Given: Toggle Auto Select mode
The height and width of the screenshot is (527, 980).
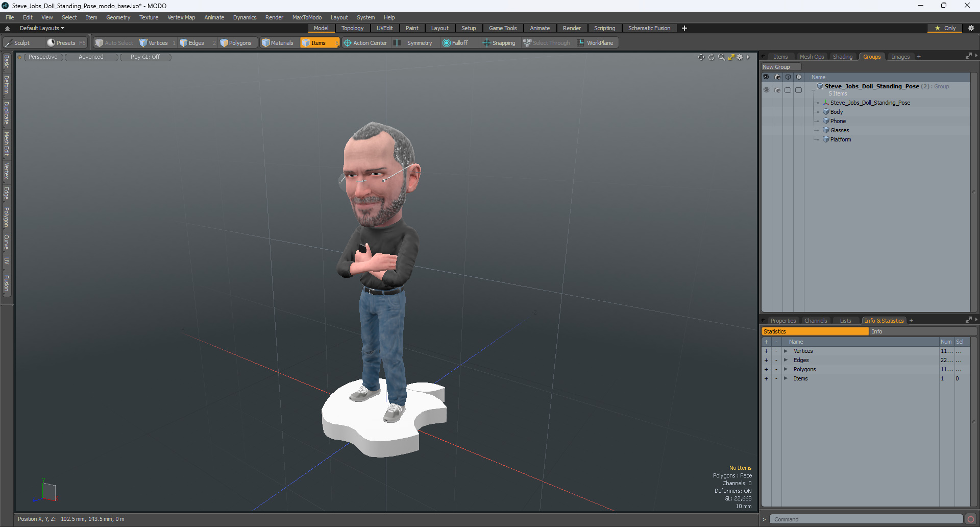Looking at the screenshot, I should click(114, 43).
